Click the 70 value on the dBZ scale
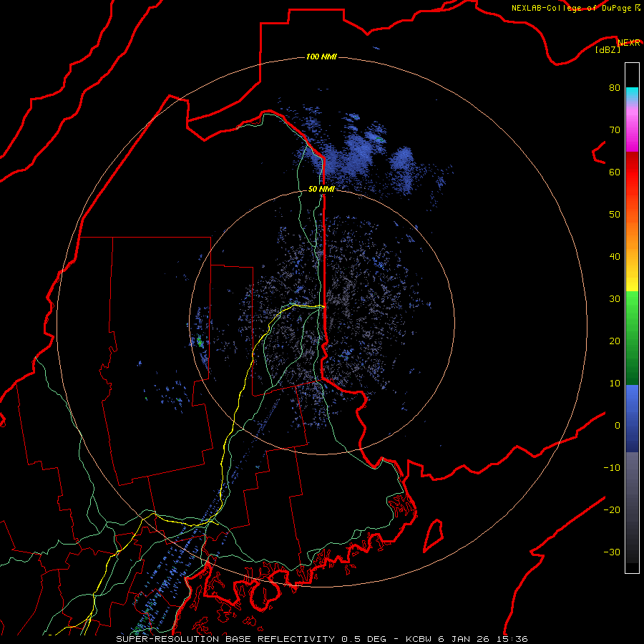644x644 pixels. (615, 130)
